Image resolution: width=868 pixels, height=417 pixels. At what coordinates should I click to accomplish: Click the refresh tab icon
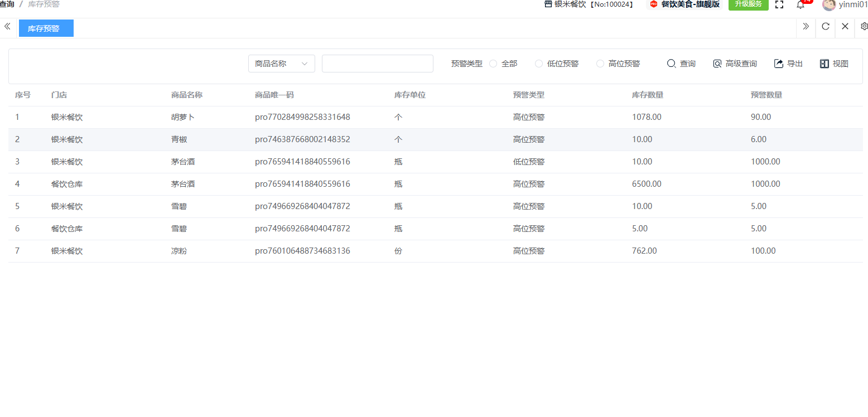click(x=826, y=26)
